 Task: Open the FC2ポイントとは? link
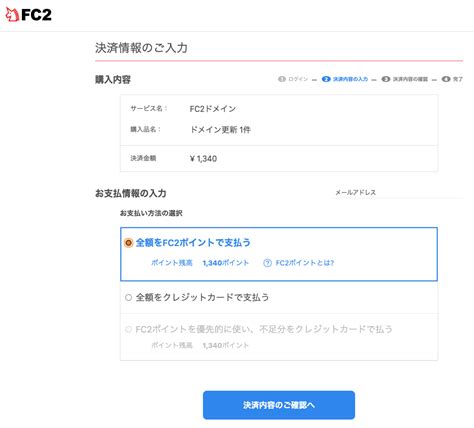[x=305, y=263]
